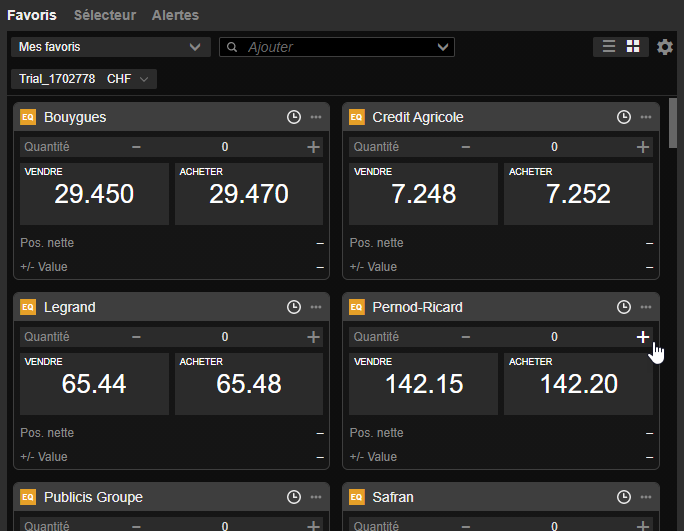Buy Pernod-Ricard at 142.20
Screen dimensions: 684x531
pos(578,384)
